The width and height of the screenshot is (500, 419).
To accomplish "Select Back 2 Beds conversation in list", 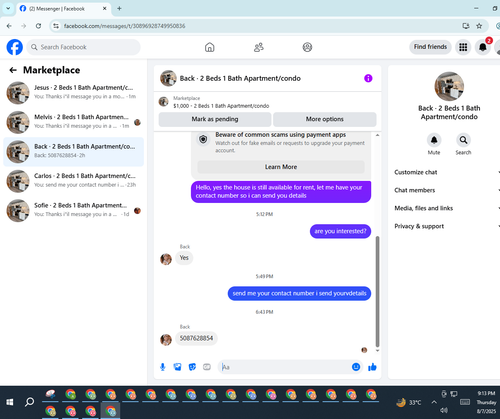I will point(73,152).
